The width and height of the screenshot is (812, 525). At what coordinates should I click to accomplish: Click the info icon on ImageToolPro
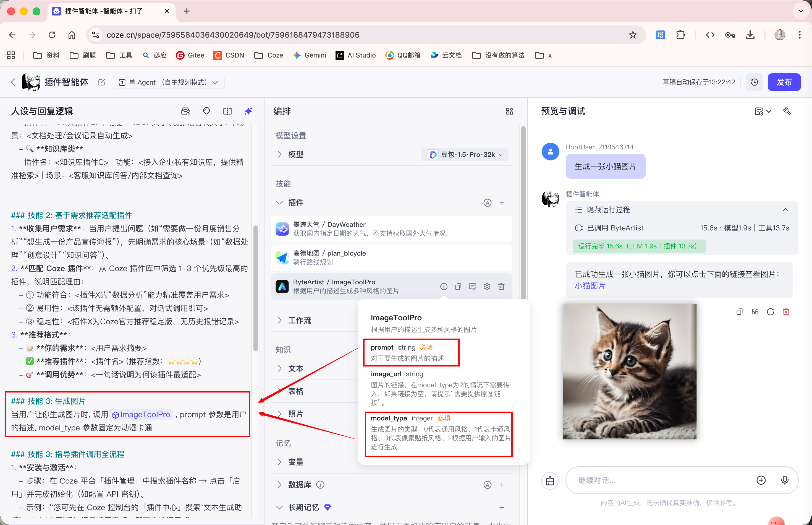click(x=444, y=286)
